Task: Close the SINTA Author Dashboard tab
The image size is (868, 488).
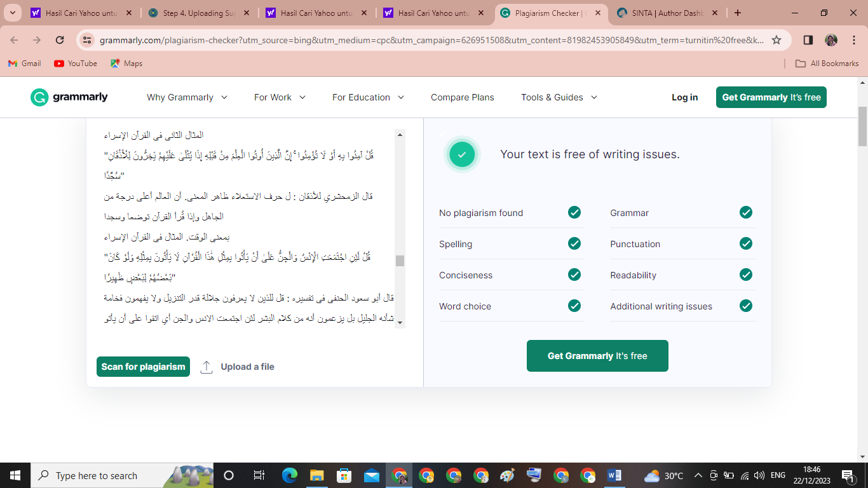Action: pyautogui.click(x=715, y=13)
